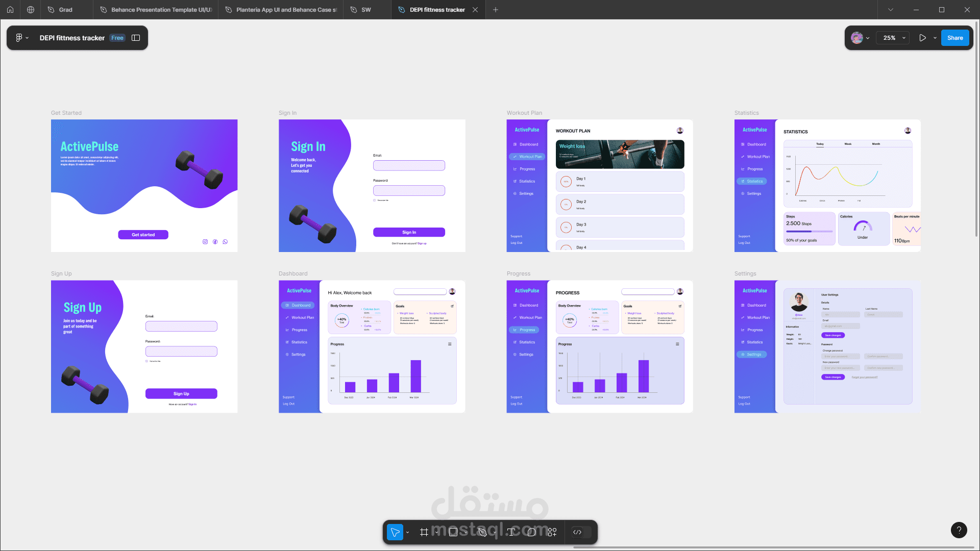Go to the Figma home tab icon
Image resolution: width=980 pixels, height=551 pixels.
pyautogui.click(x=10, y=10)
